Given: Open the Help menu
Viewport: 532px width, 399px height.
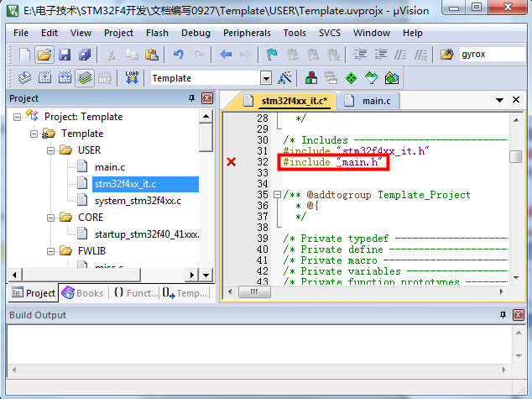Looking at the screenshot, I should pos(413,33).
